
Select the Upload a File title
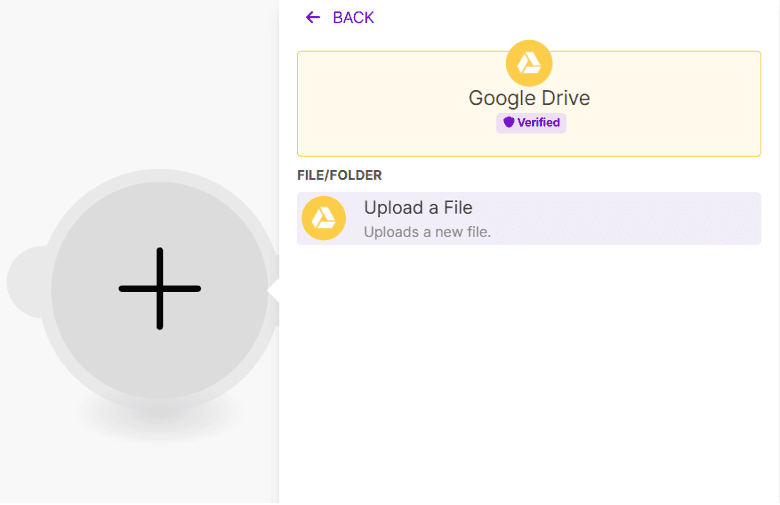(418, 208)
